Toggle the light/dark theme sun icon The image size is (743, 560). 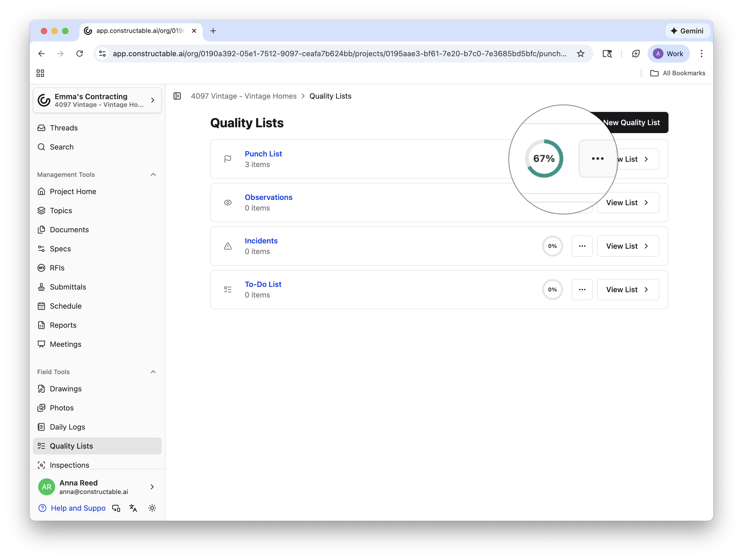[152, 508]
